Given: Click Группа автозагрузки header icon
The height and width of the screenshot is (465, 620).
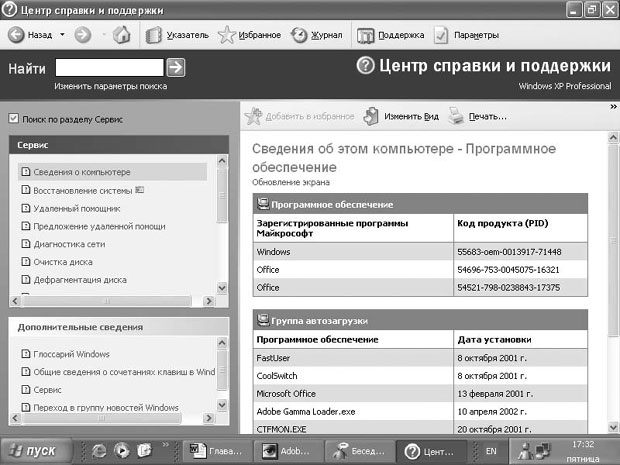Looking at the screenshot, I should coord(263,319).
